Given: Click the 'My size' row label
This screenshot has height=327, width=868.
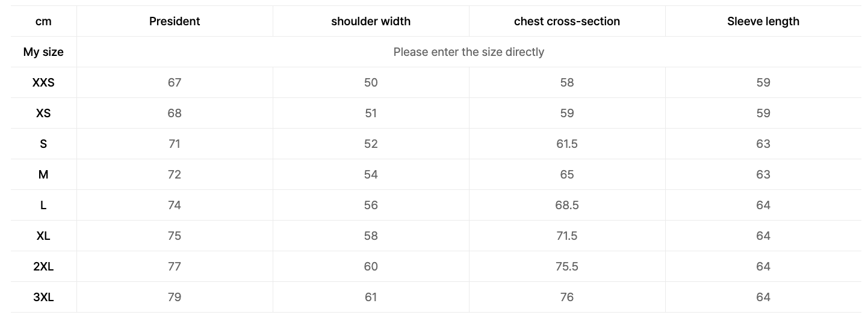Looking at the screenshot, I should point(43,52).
